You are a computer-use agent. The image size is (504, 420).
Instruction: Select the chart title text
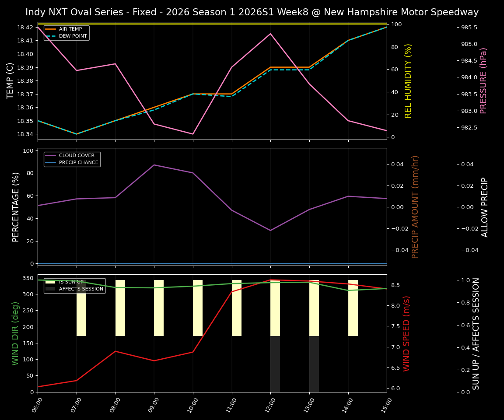252,12
